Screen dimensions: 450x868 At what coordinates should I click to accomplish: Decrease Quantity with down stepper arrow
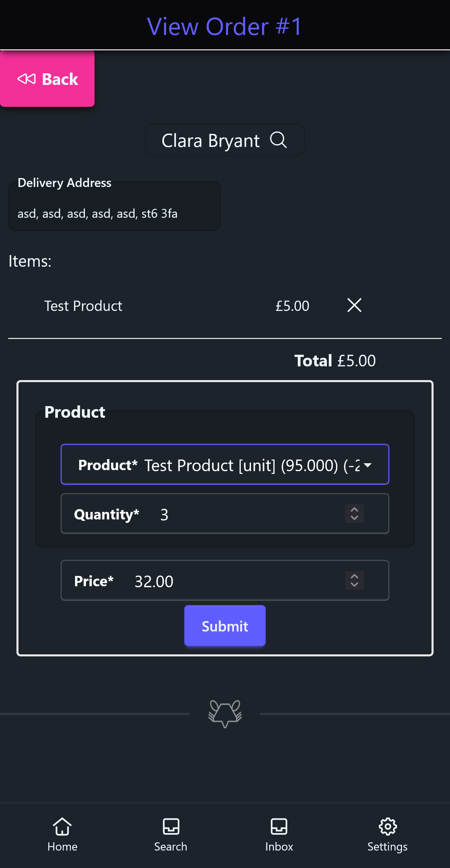pos(354,518)
